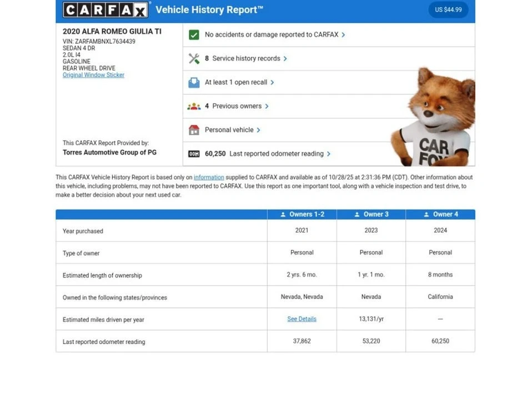Click Estimated length of ownership label
Screen dimensions: 532x399
pyautogui.click(x=102, y=276)
